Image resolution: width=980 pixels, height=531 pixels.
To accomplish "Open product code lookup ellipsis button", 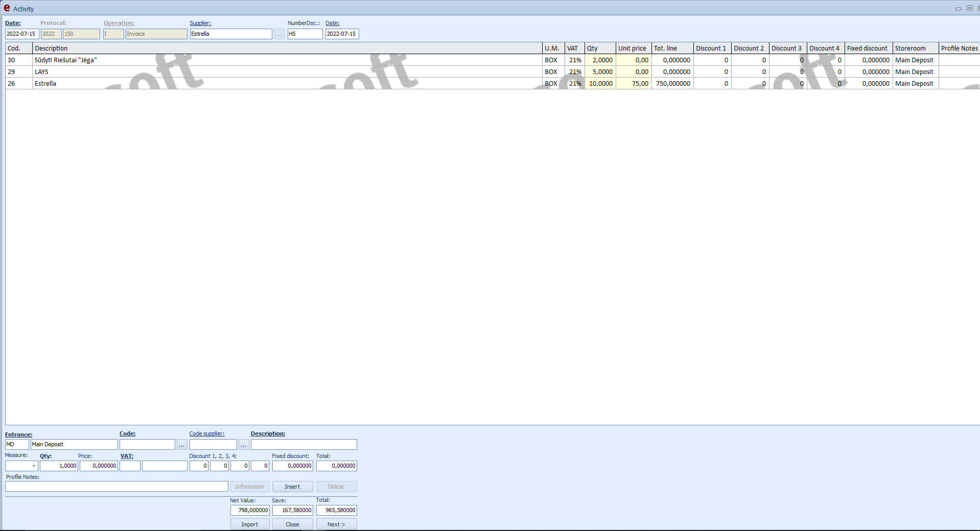I will pos(182,445).
